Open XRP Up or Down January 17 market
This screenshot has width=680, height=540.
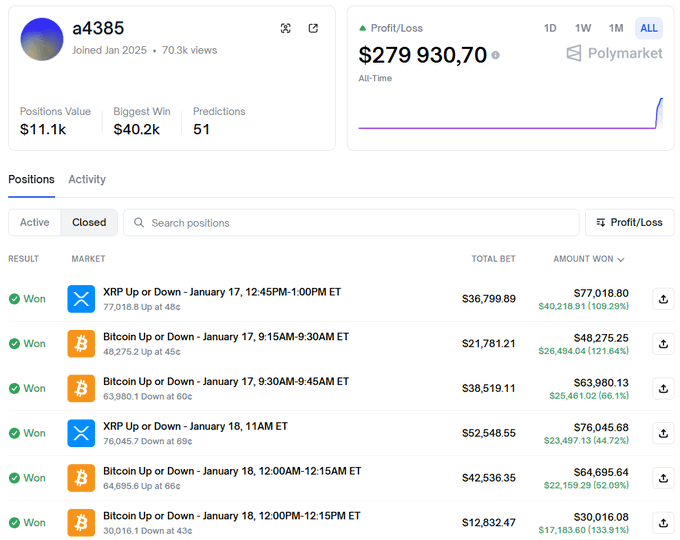pyautogui.click(x=221, y=292)
